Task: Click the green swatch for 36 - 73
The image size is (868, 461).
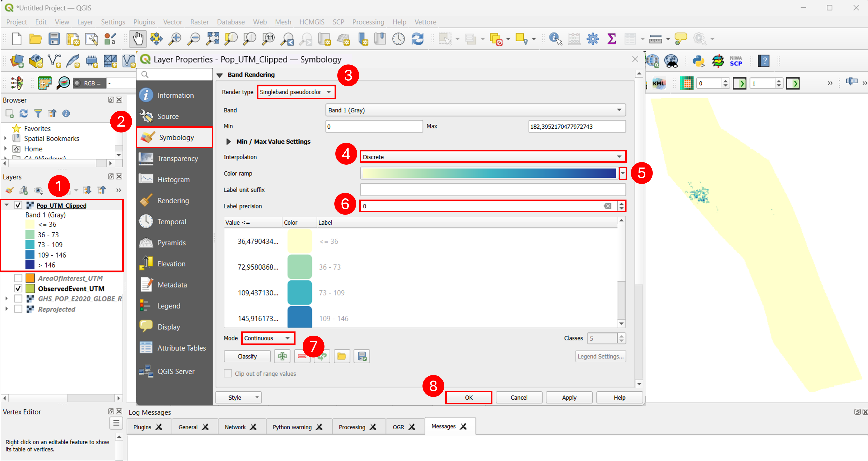Action: pyautogui.click(x=300, y=267)
